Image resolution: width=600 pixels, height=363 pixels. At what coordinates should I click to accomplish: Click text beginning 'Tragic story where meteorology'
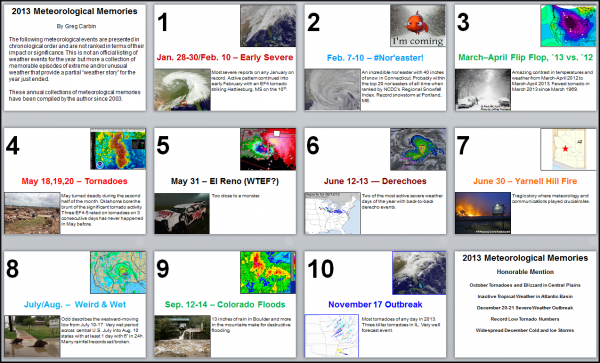(x=551, y=199)
